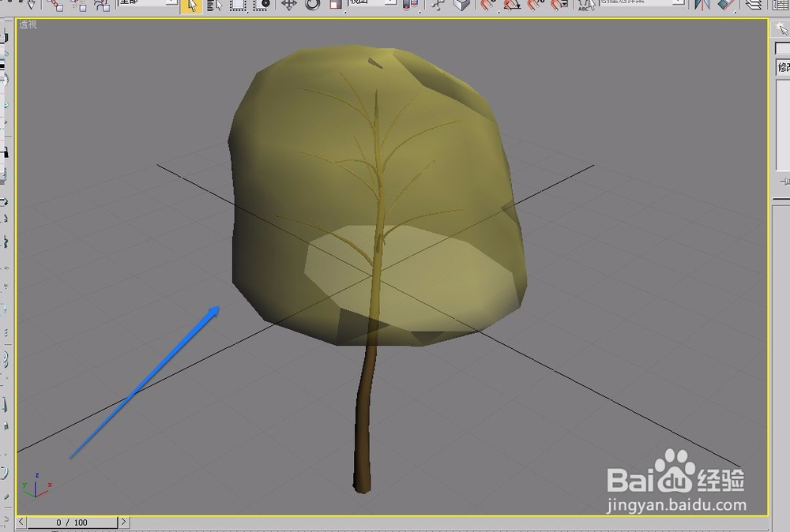Click the 0 / 100 time slider
The image size is (790, 532).
pos(72,523)
